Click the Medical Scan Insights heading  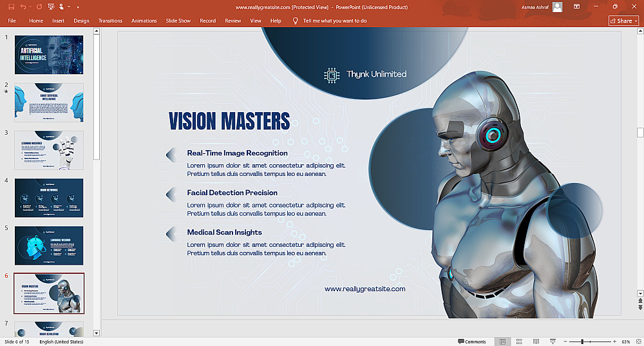(x=224, y=232)
